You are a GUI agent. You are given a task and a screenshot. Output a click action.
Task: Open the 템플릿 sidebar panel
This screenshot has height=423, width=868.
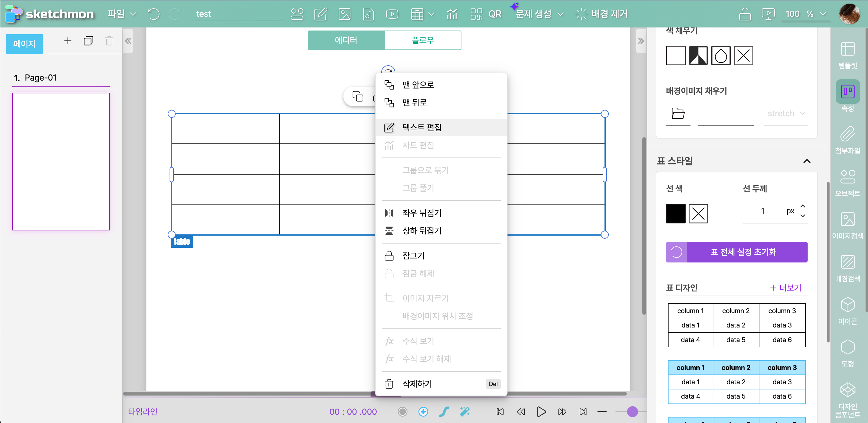tap(847, 55)
